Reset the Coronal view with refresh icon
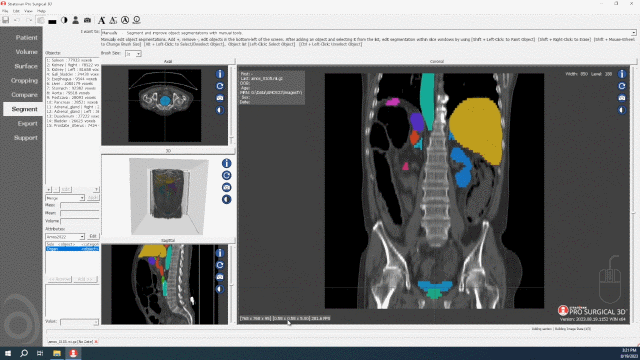The width and height of the screenshot is (640, 360). point(622,86)
